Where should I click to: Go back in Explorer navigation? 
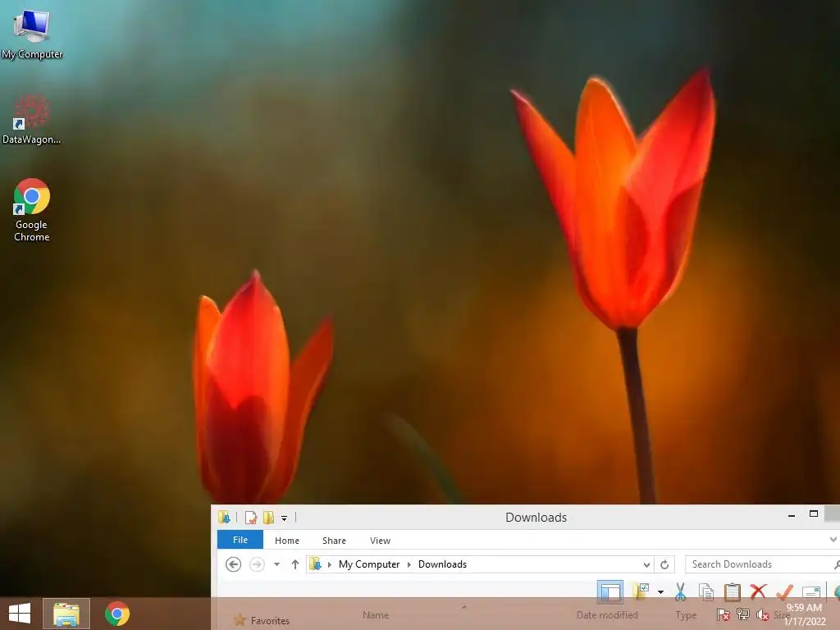[x=233, y=564]
